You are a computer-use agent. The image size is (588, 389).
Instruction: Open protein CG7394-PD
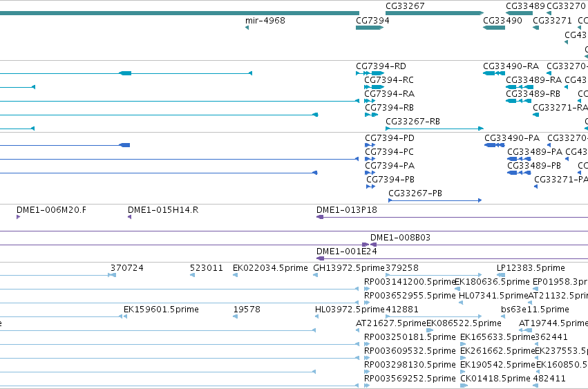point(389,138)
